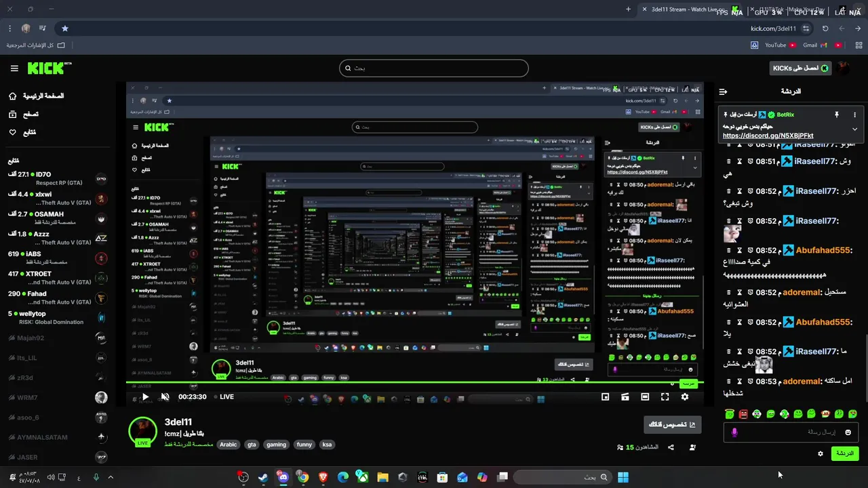Enable mini player mode
Image resolution: width=868 pixels, height=488 pixels.
pyautogui.click(x=606, y=397)
